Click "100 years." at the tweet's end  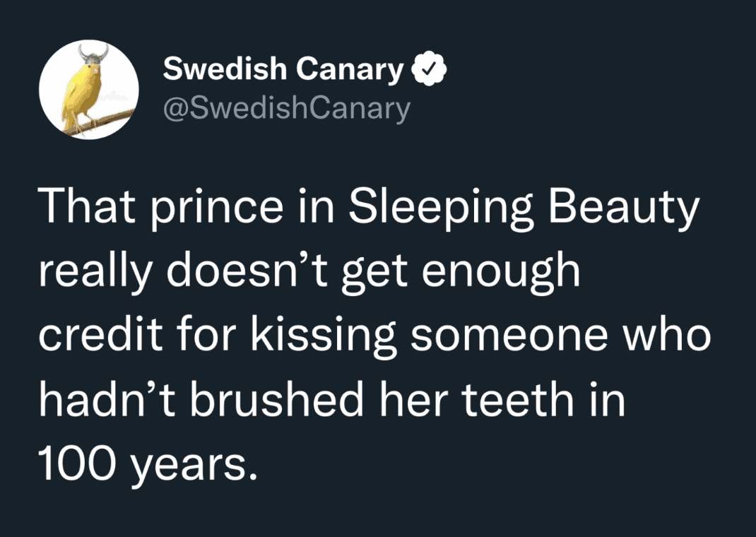143,462
